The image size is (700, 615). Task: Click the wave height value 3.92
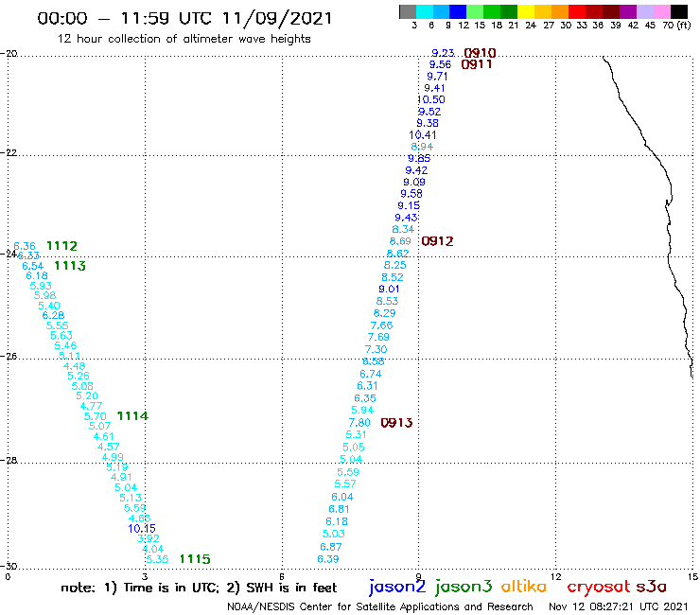149,538
